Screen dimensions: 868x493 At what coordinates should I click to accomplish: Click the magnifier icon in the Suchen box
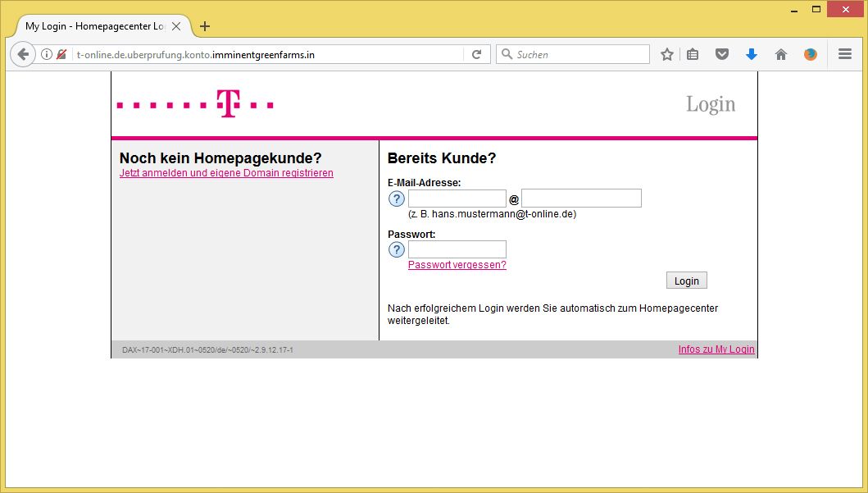pos(507,54)
